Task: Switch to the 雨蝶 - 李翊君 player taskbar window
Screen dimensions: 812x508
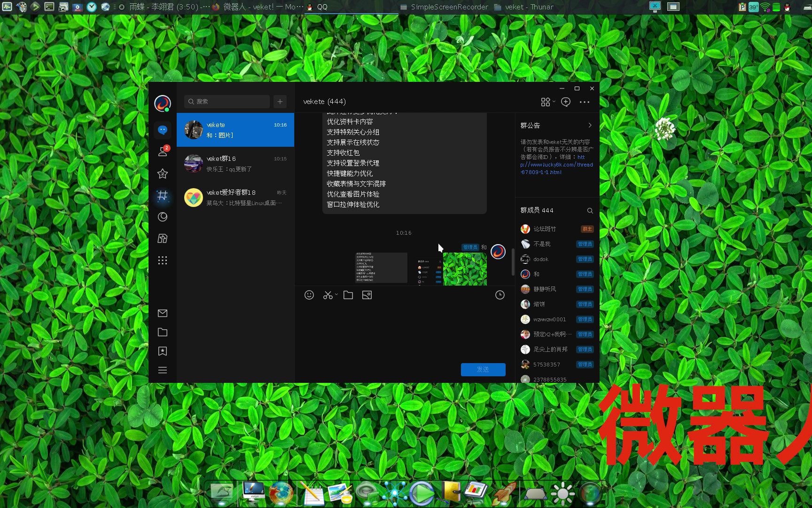Action: click(x=164, y=7)
